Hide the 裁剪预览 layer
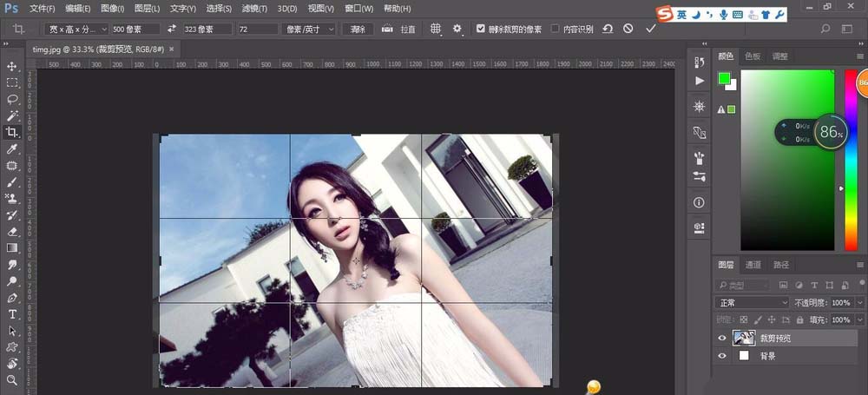868x395 pixels. 722,339
